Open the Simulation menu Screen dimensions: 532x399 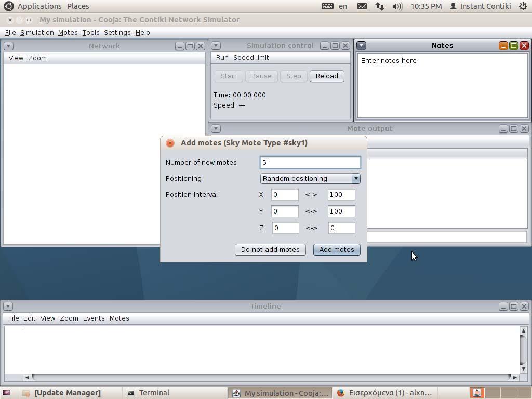(x=37, y=33)
